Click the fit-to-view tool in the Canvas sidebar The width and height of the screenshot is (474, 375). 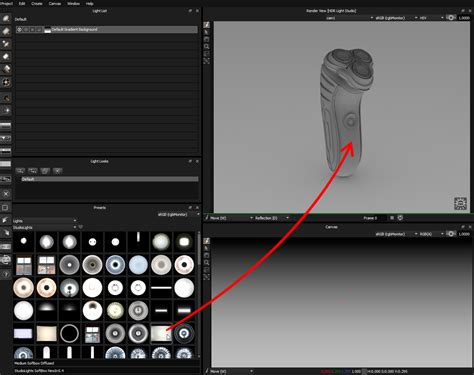click(207, 277)
